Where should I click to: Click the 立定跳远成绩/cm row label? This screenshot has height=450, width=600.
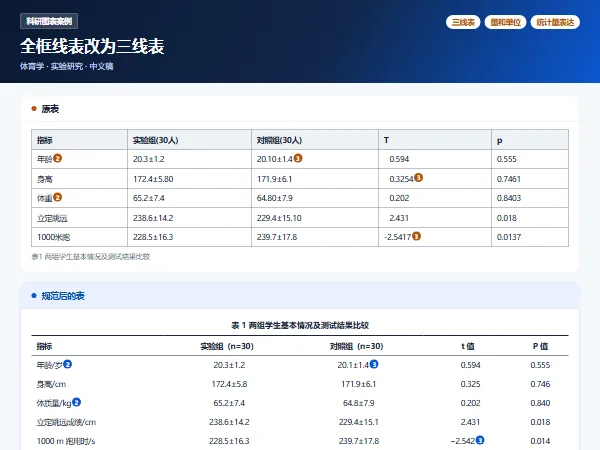point(66,422)
